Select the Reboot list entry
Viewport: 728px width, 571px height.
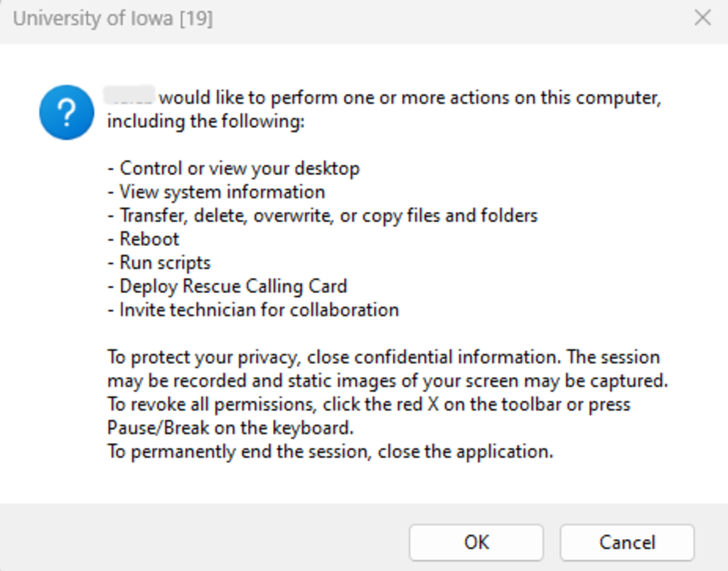click(x=149, y=239)
